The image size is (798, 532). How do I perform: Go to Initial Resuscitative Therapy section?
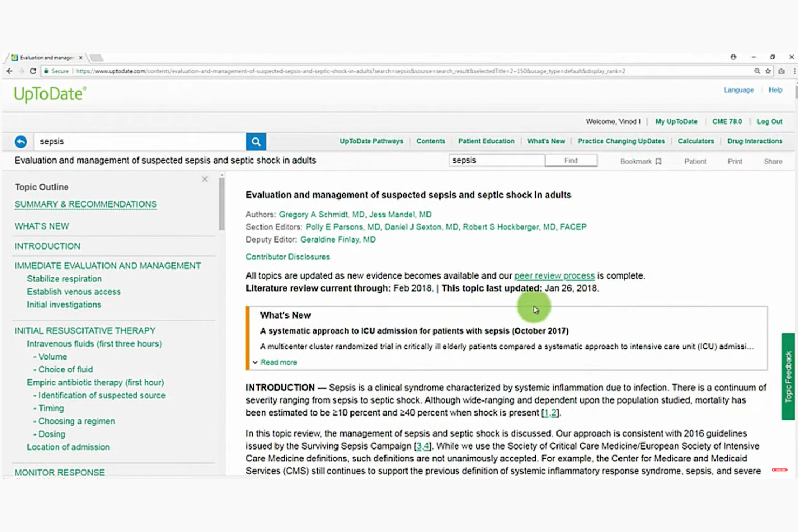(x=85, y=330)
